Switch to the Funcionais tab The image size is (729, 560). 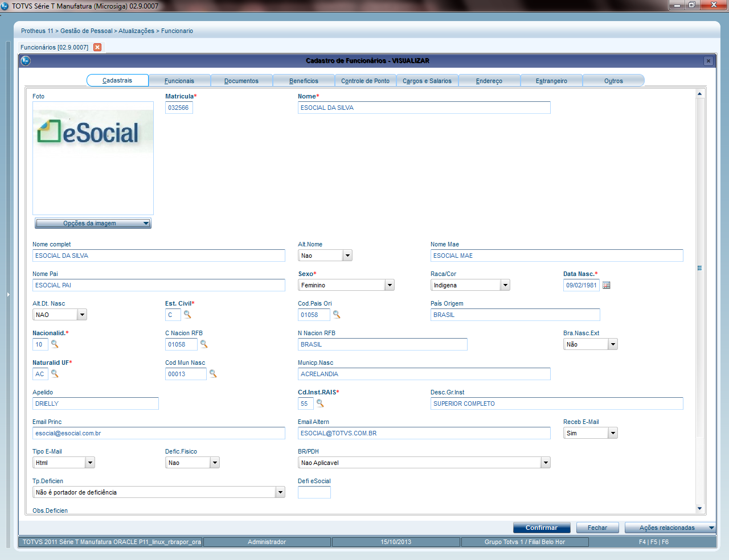tap(179, 81)
